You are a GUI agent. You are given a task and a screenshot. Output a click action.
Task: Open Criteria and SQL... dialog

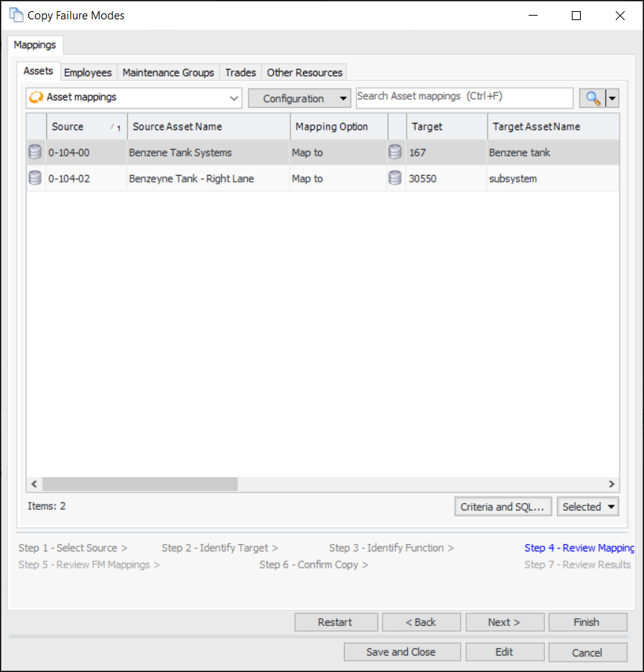[503, 507]
